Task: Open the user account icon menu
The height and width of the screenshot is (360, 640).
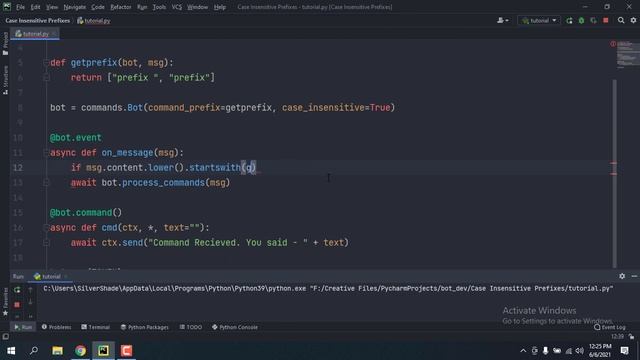Action: click(x=502, y=20)
